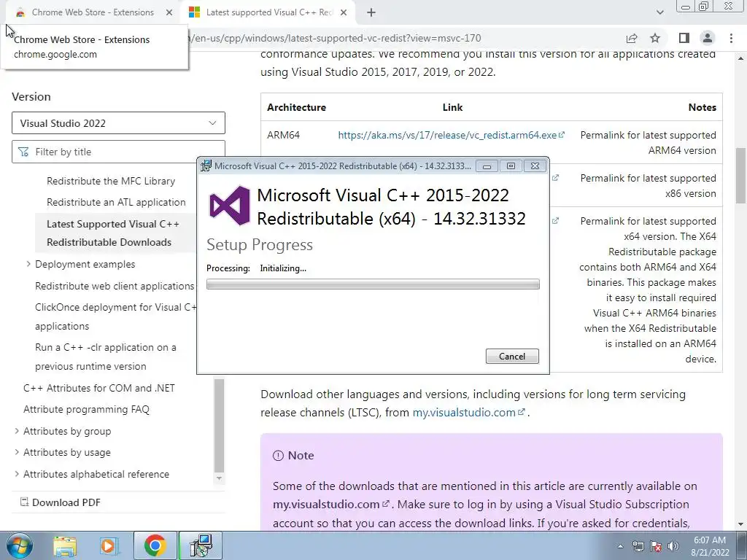The image size is (747, 560).
Task: Open the Chrome profile menu
Action: [x=708, y=38]
